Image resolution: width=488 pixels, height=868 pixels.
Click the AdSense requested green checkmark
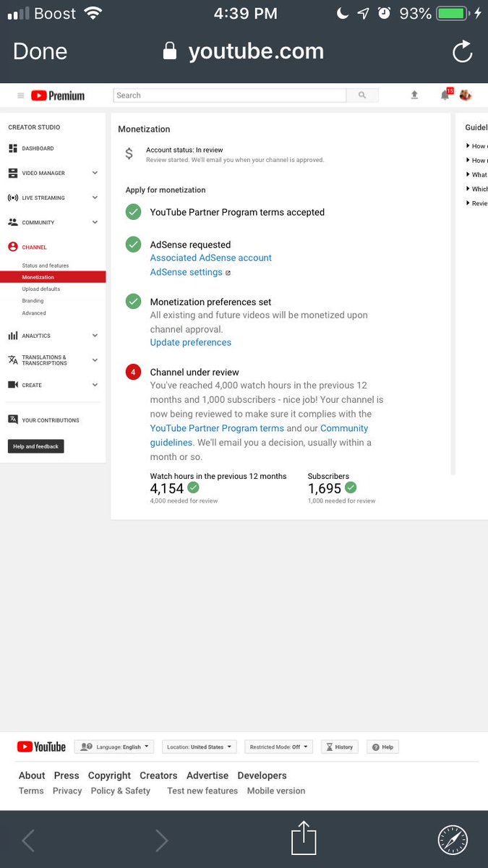pyautogui.click(x=133, y=244)
